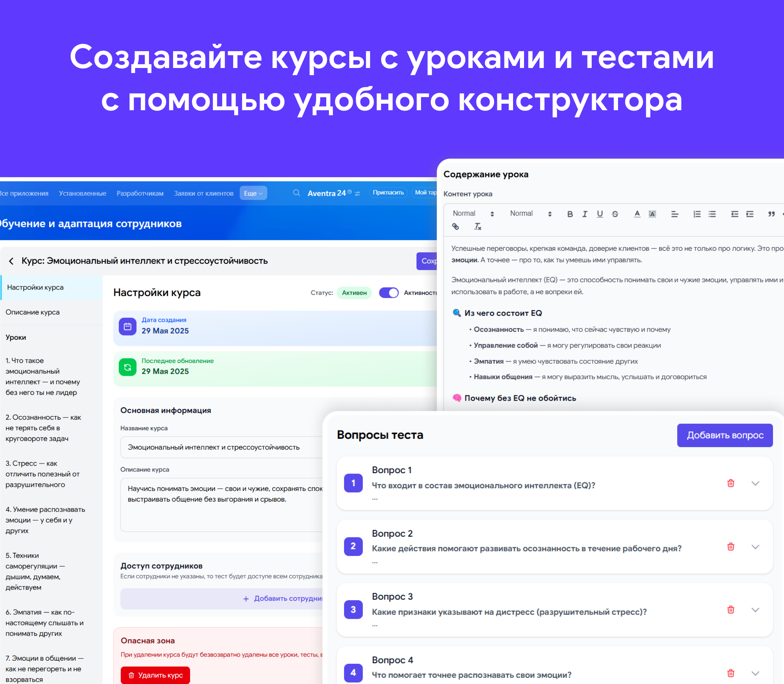Click the Добавить вопрос button
The height and width of the screenshot is (684, 784).
[725, 435]
